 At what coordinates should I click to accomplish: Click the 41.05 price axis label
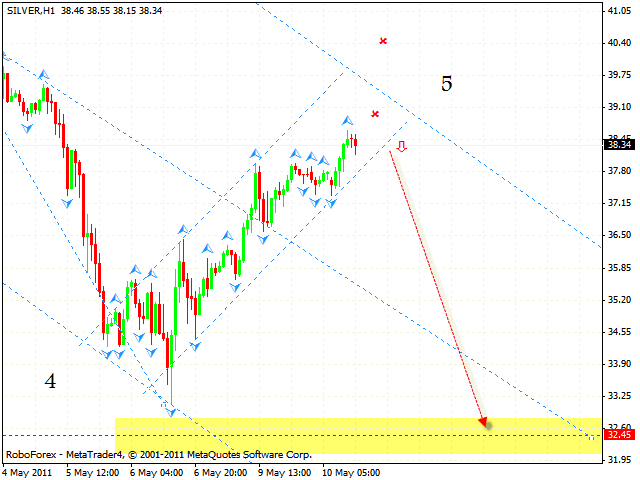(617, 10)
